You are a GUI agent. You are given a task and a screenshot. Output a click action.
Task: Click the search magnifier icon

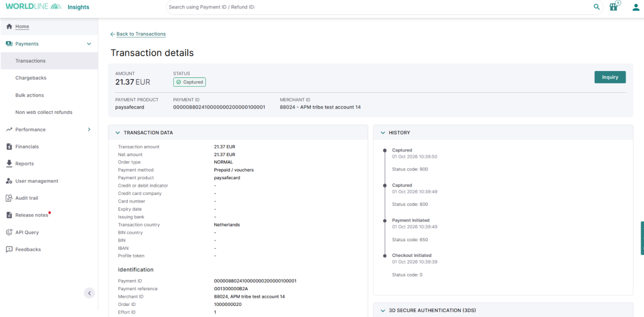pyautogui.click(x=596, y=7)
